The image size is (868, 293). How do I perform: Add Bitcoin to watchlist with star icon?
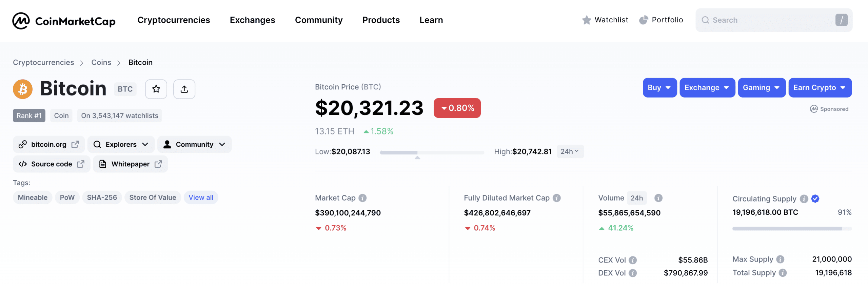pyautogui.click(x=156, y=89)
